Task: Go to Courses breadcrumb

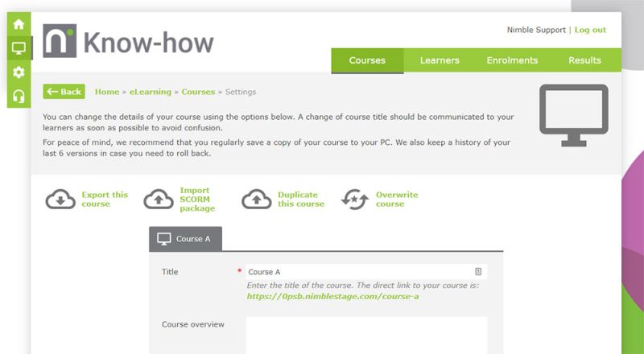Action: coord(198,92)
